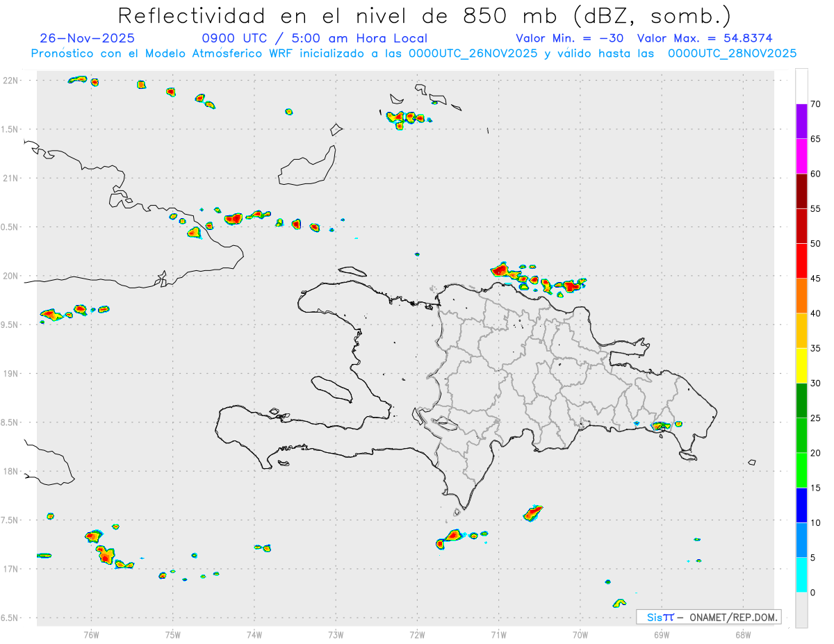This screenshot has height=644, width=834.
Task: Click the colorbar label '0'
Action: coord(813,593)
